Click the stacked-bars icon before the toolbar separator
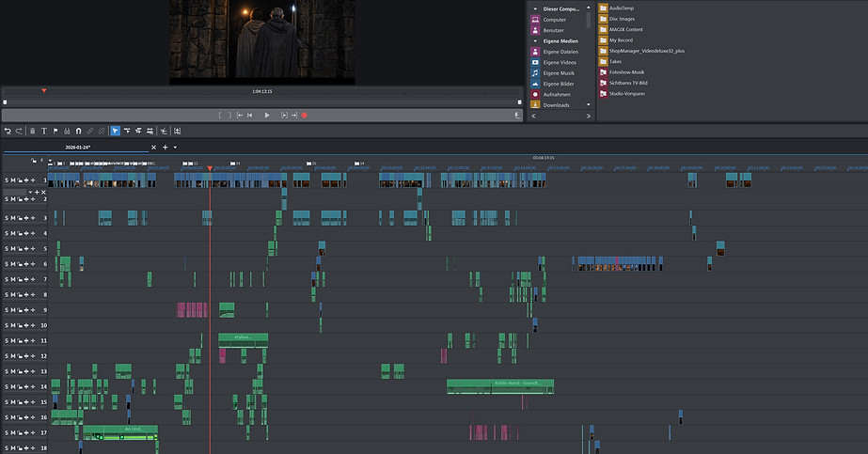The width and height of the screenshot is (868, 454). pos(150,131)
